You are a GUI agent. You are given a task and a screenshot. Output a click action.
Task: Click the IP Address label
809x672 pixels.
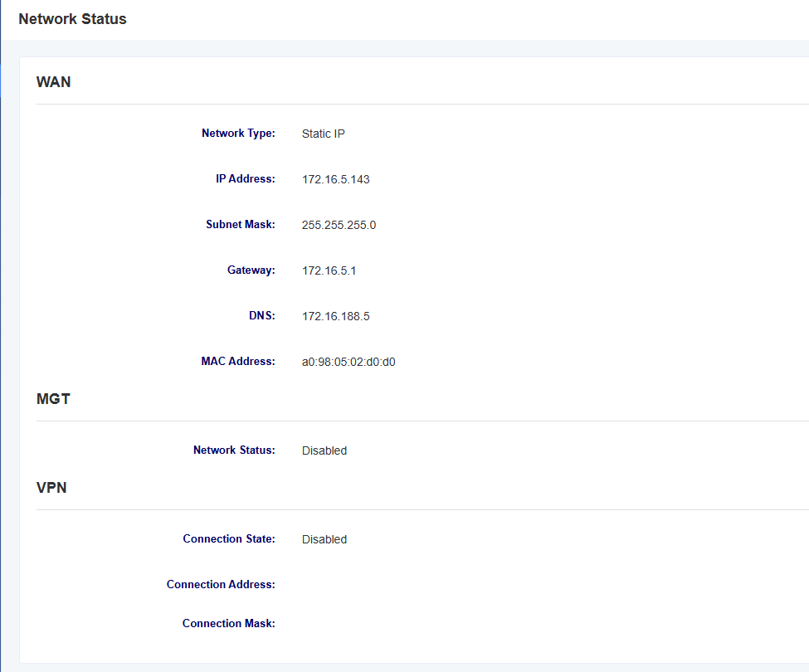[x=246, y=178]
